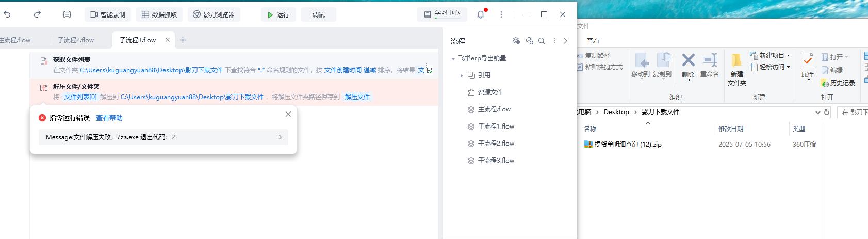Select the 解压文件/文件夹 instruction

(234, 92)
